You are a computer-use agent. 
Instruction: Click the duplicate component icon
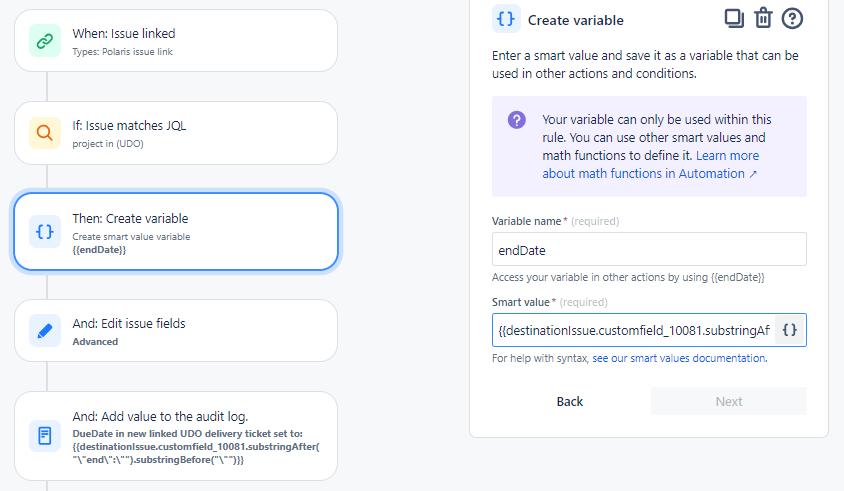point(735,18)
